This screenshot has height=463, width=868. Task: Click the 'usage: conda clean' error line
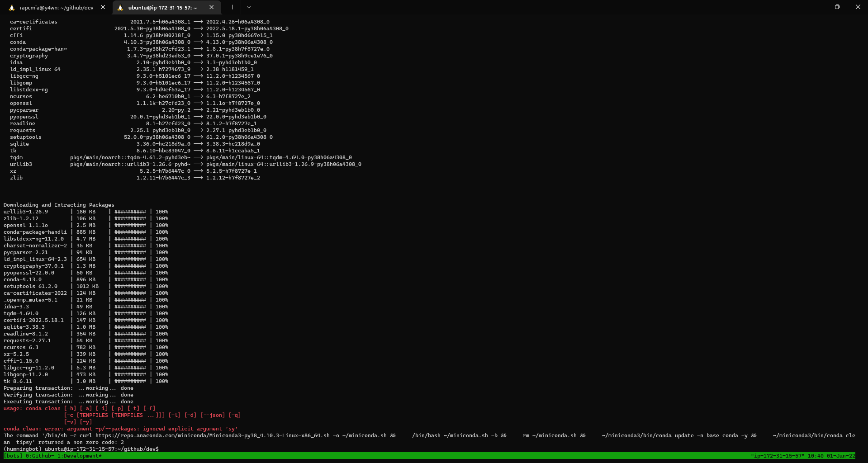point(80,408)
